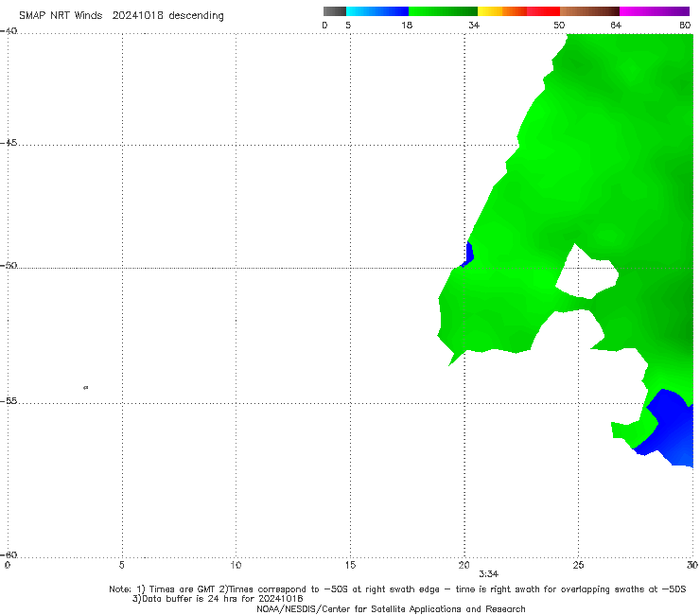Image resolution: width=700 pixels, height=615 pixels.
Task: Click the NOAA/NESDIS Center credit line
Action: click(x=391, y=608)
